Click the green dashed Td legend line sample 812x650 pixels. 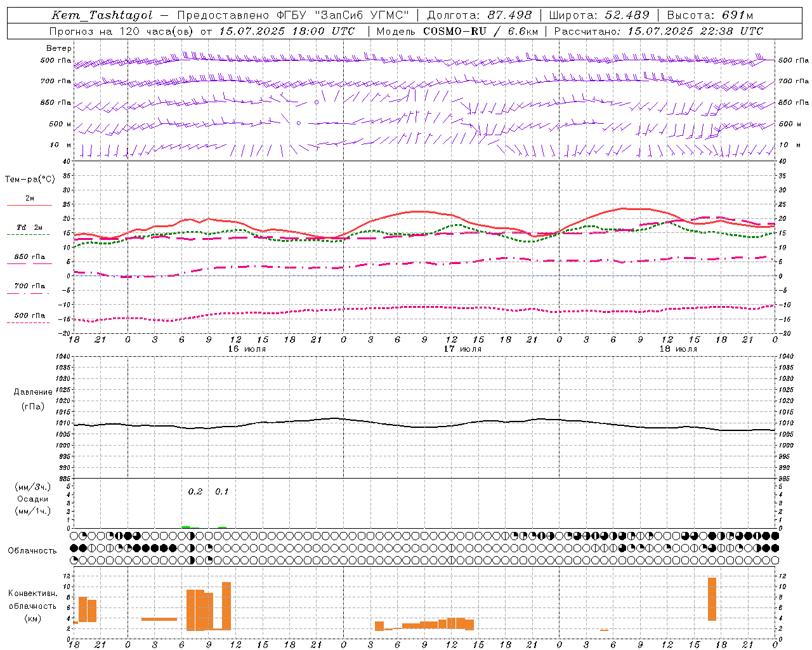(28, 235)
